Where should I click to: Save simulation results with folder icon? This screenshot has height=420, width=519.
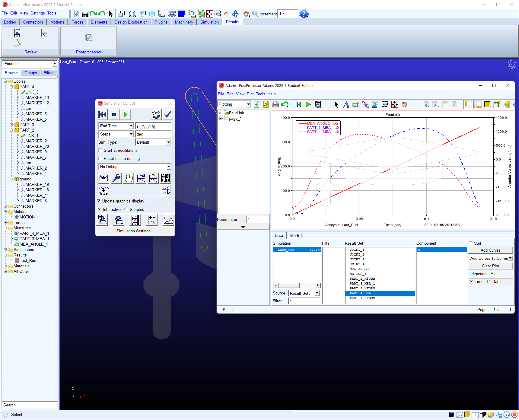coord(102,220)
